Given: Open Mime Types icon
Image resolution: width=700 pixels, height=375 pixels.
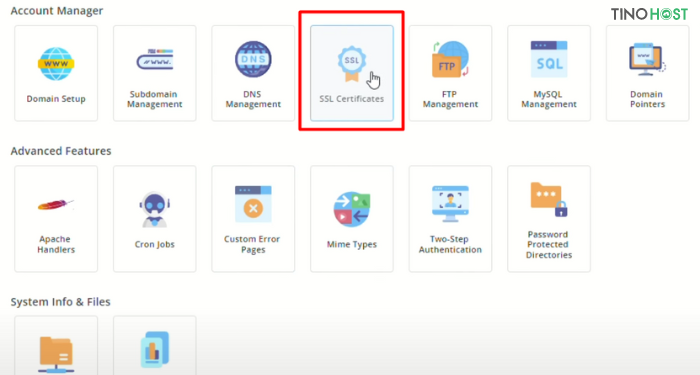Looking at the screenshot, I should [x=352, y=209].
